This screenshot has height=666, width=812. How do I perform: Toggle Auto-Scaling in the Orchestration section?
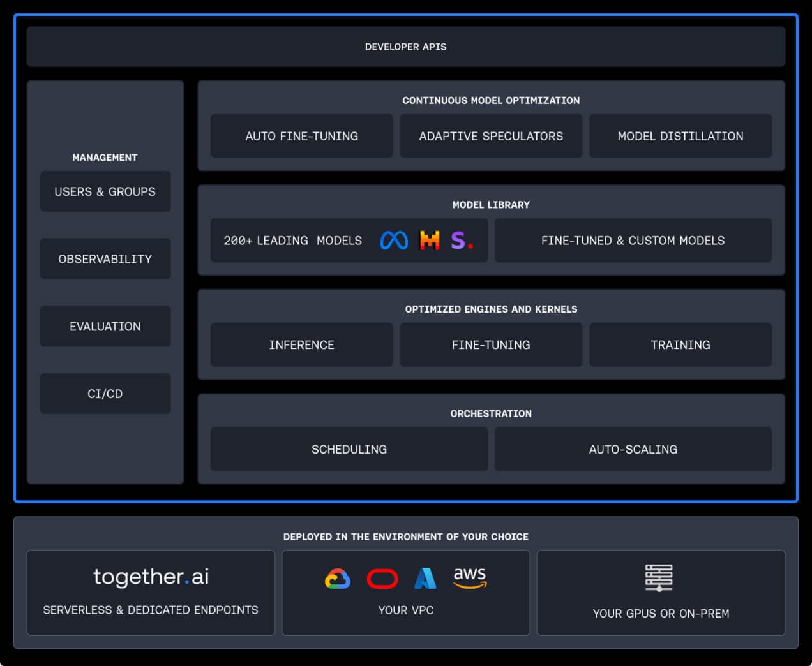pyautogui.click(x=633, y=449)
